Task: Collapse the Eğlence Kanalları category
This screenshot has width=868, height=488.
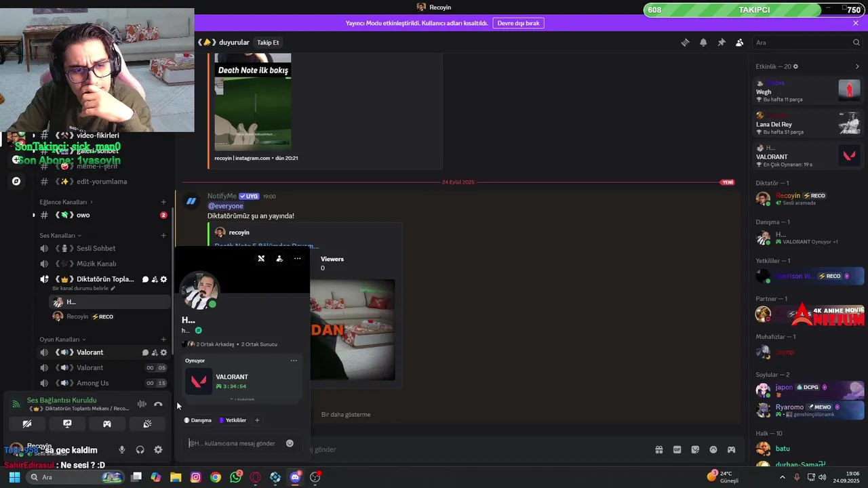Action: [66, 202]
